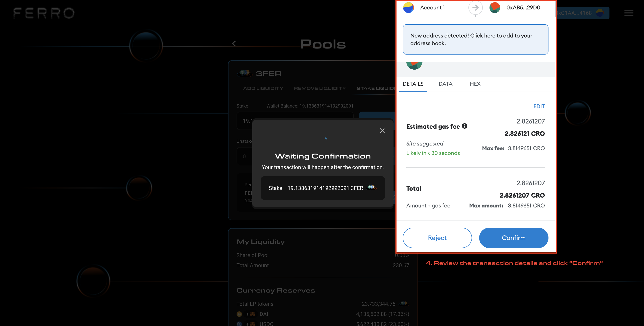Click the 'Site suggested' label

click(424, 143)
